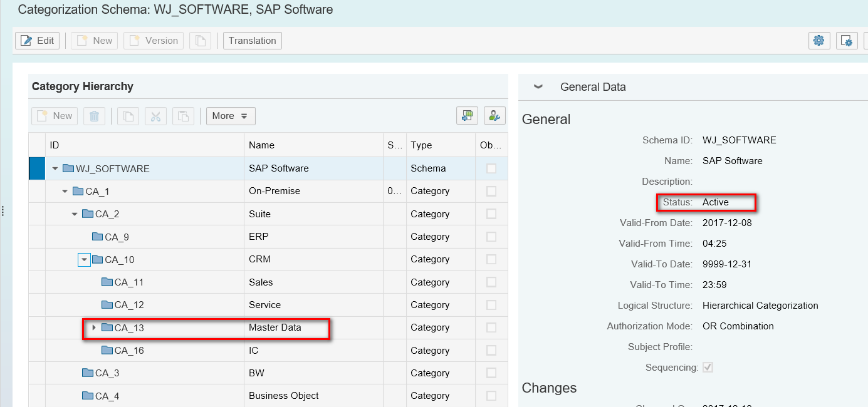The width and height of the screenshot is (868, 407).
Task: Toggle the checkbox in Business Object row
Action: [491, 396]
